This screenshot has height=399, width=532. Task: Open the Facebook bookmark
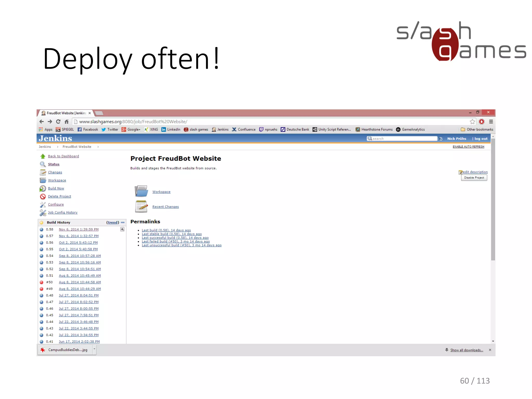88,129
